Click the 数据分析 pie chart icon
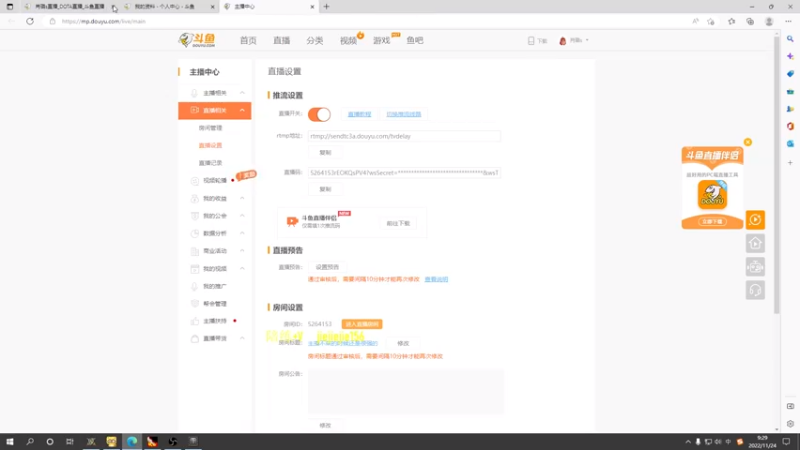The height and width of the screenshot is (450, 800). pyautogui.click(x=194, y=233)
